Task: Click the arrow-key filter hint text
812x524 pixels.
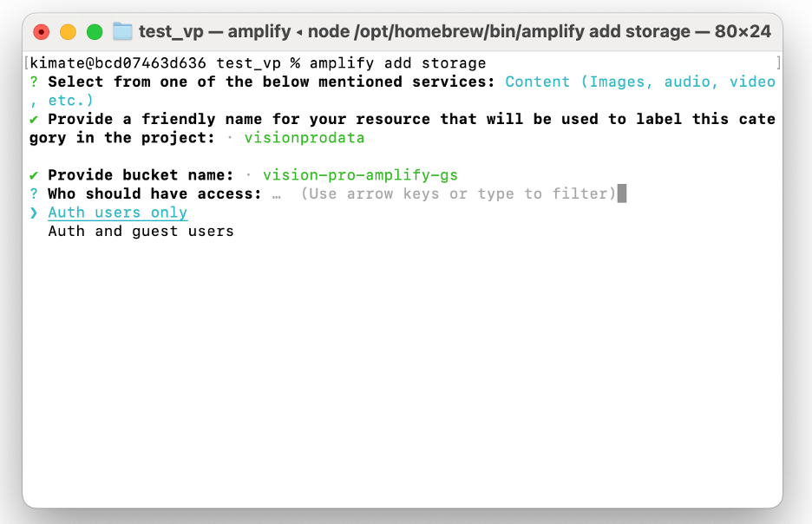Action: (458, 194)
